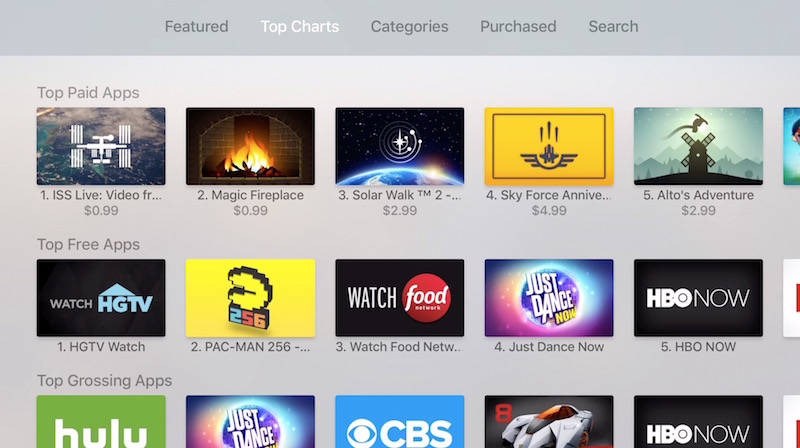Select HBO NOW in Top Grossing Apps
The height and width of the screenshot is (448, 800).
tap(698, 422)
